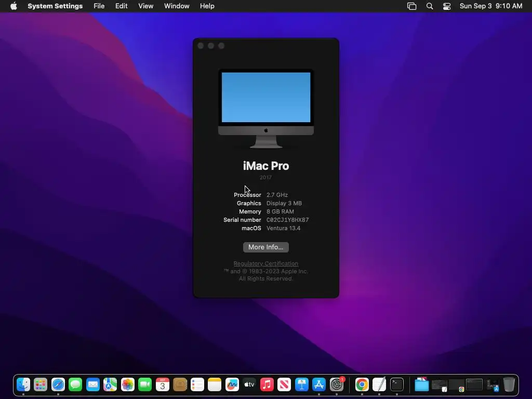This screenshot has width=532, height=399.
Task: Open the Window menu
Action: (x=177, y=6)
